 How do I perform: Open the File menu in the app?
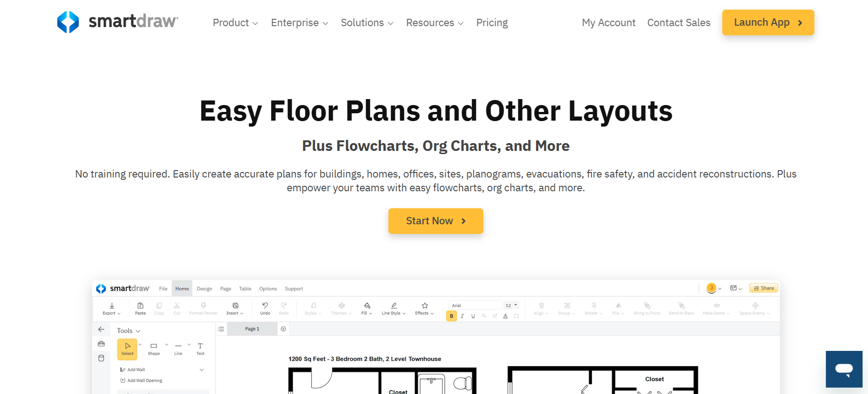point(163,289)
